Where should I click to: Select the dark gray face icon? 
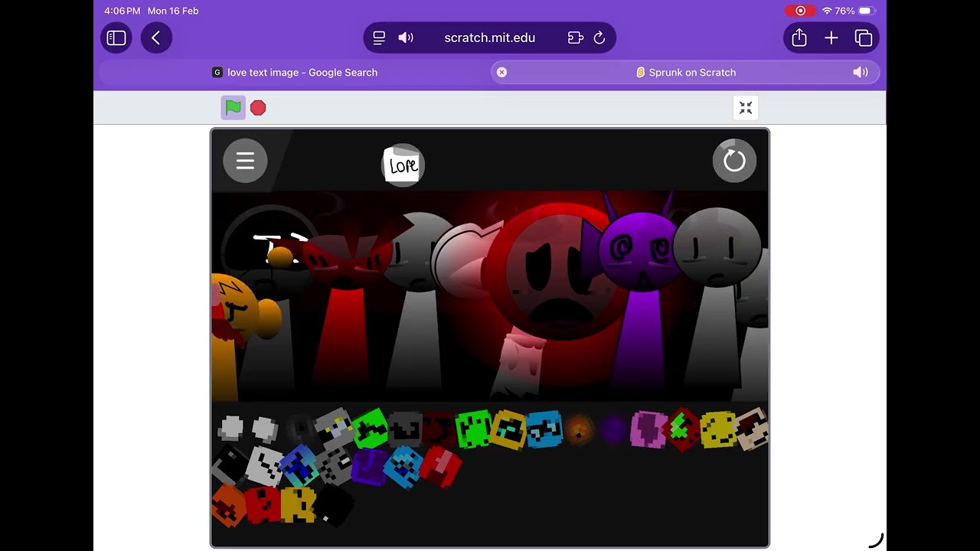click(x=405, y=429)
